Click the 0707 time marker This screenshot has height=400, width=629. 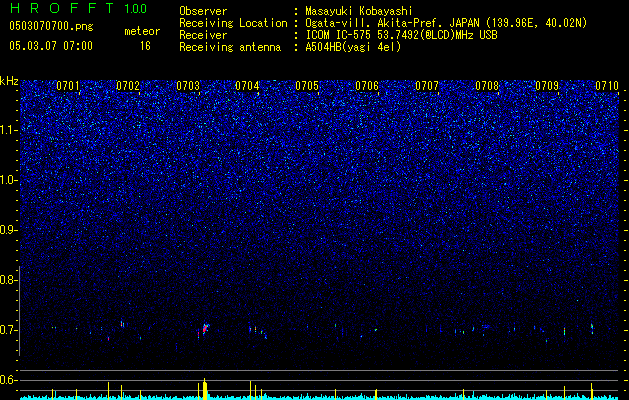[x=427, y=85]
